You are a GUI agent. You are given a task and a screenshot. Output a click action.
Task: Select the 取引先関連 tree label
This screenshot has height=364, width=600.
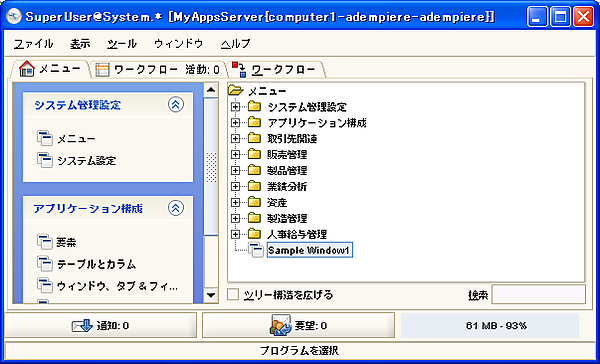click(292, 139)
